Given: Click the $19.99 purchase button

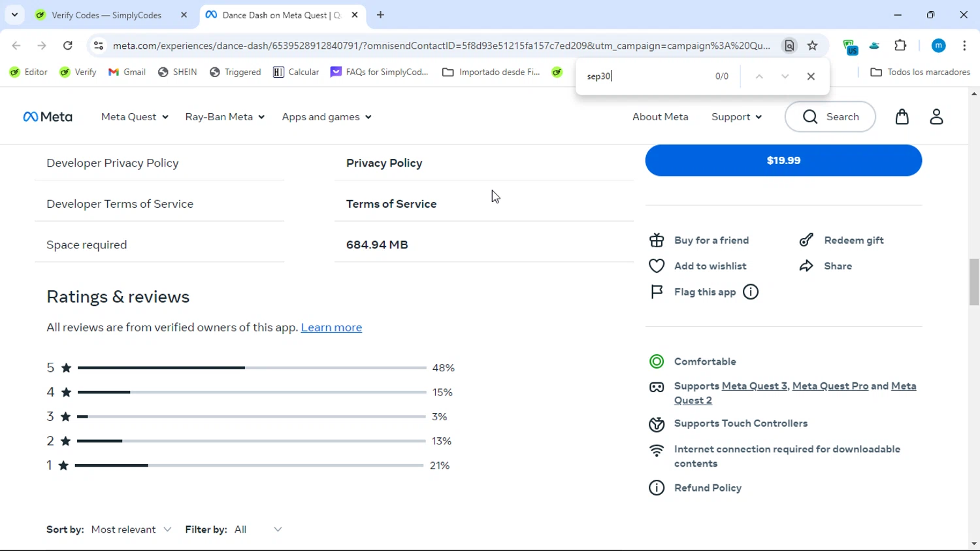Looking at the screenshot, I should coord(783,160).
